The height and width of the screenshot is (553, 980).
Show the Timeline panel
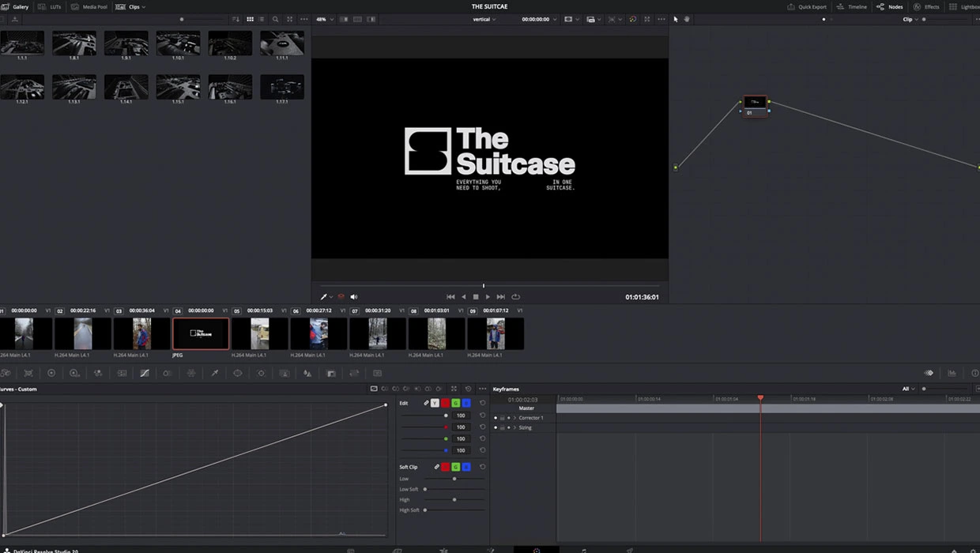(x=852, y=6)
